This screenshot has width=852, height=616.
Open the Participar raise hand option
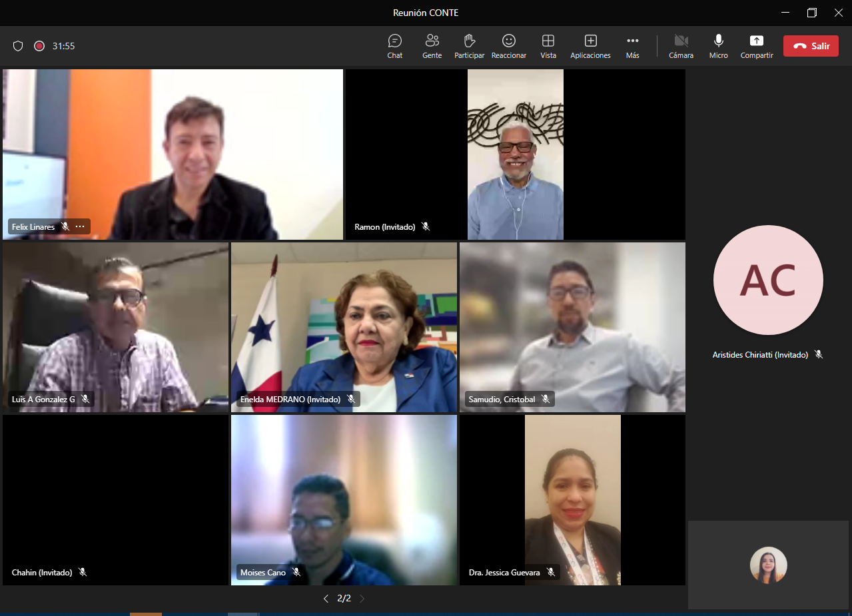[469, 46]
